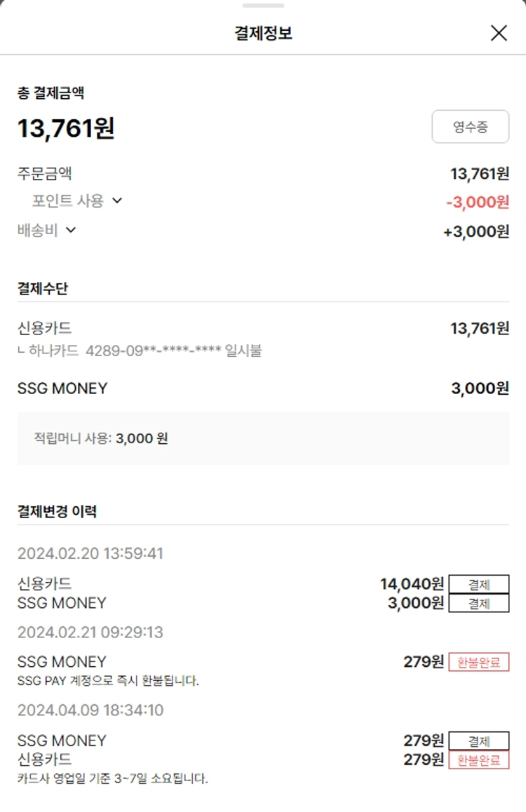Click the 환불완료 badge on 신용카드 279원
Image resolution: width=526 pixels, height=812 pixels.
479,759
